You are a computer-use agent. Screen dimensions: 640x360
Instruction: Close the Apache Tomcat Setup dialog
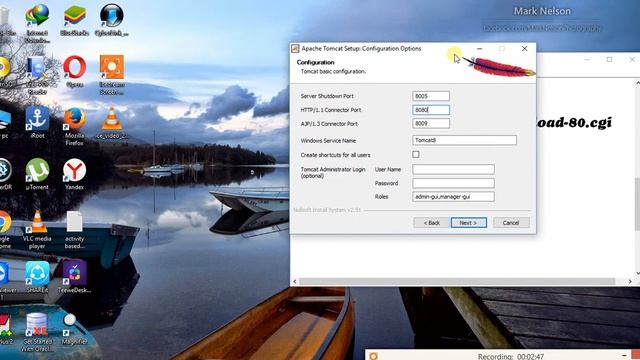(524, 49)
